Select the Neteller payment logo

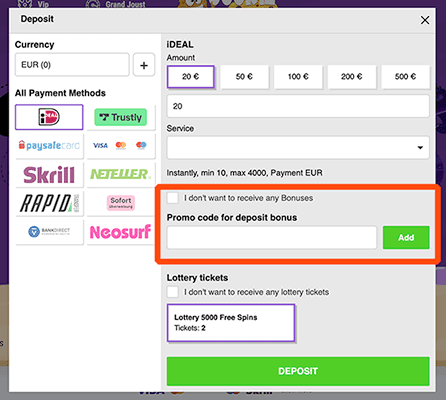121,174
